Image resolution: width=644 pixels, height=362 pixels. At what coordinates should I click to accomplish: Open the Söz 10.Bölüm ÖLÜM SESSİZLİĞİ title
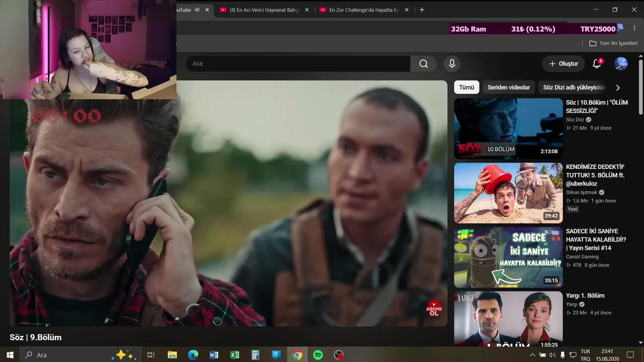(x=597, y=107)
